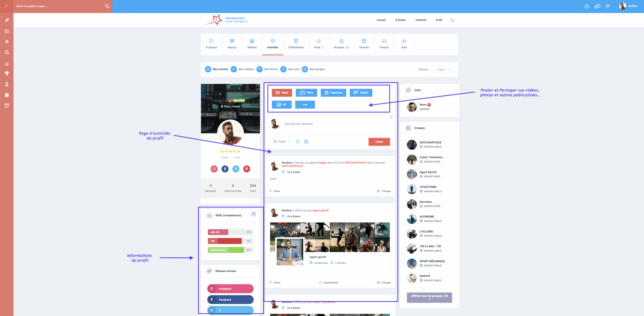This screenshot has width=644, height=316.
Task: Click the Instagram round profile icon
Action: (x=214, y=169)
